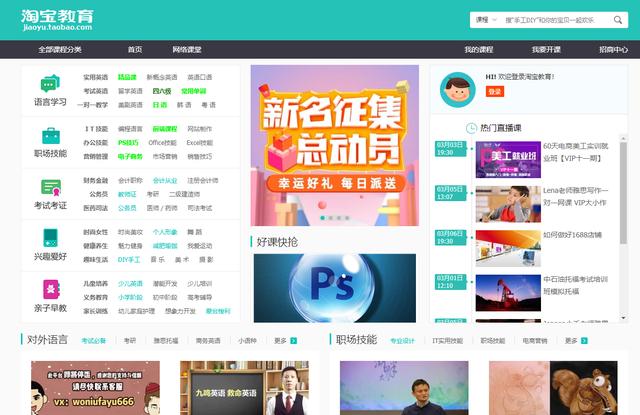Click the live course list scrollbar thumb
Screen dimensions: 640x415
[x=623, y=193]
